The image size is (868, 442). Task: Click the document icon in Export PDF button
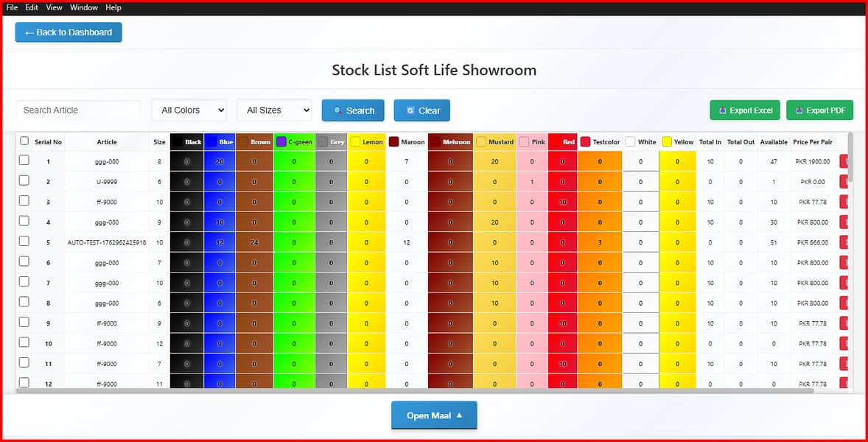(x=797, y=110)
